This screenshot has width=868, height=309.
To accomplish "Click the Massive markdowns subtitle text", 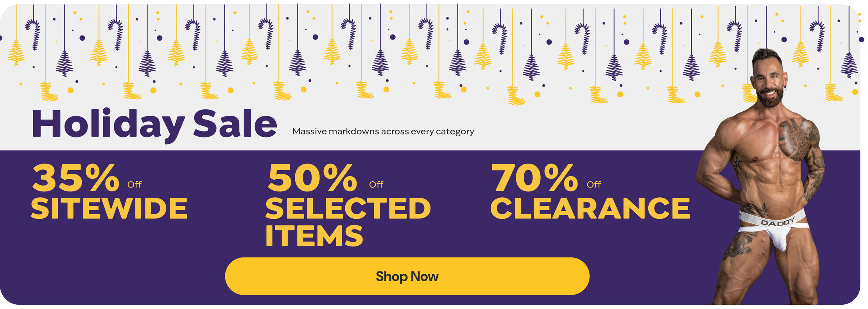I will (383, 131).
